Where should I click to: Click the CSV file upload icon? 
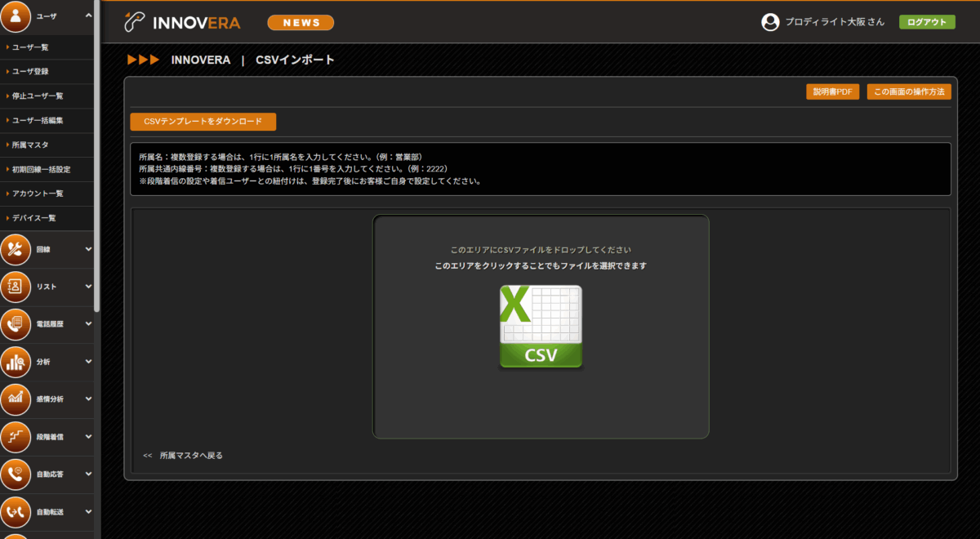(x=541, y=327)
